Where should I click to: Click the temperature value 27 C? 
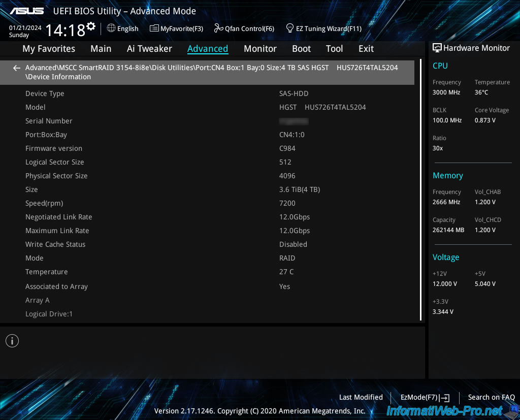[286, 272]
